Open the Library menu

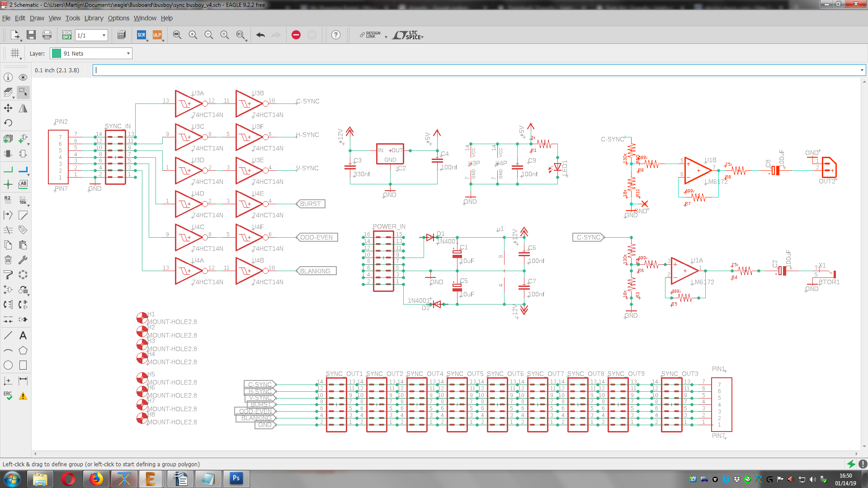[x=94, y=18]
